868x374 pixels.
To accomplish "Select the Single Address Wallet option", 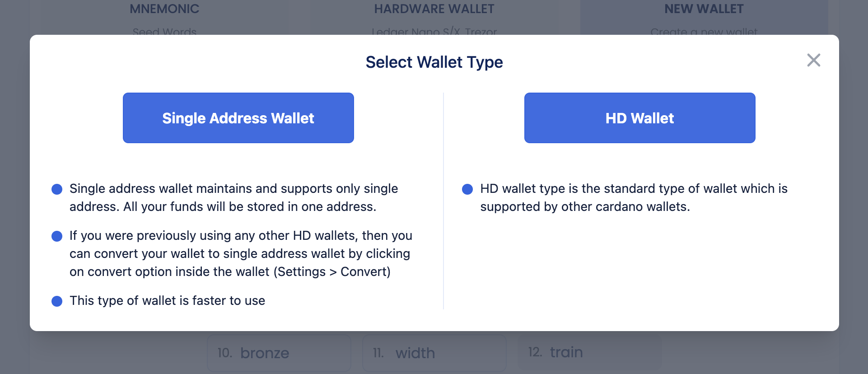I will point(238,118).
